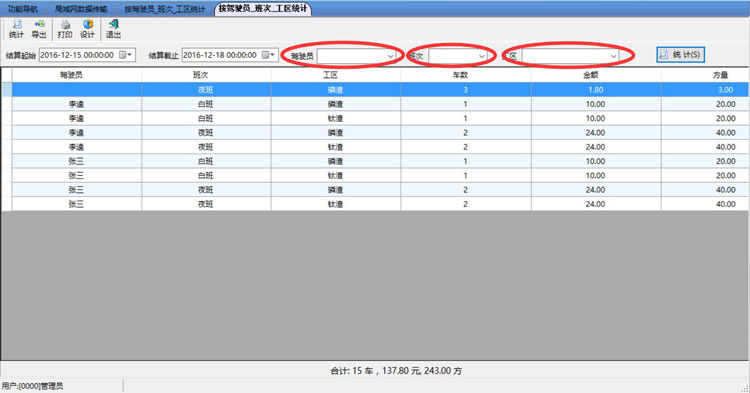The width and height of the screenshot is (750, 393).
Task: Click the 统计(S) button
Action: point(681,55)
